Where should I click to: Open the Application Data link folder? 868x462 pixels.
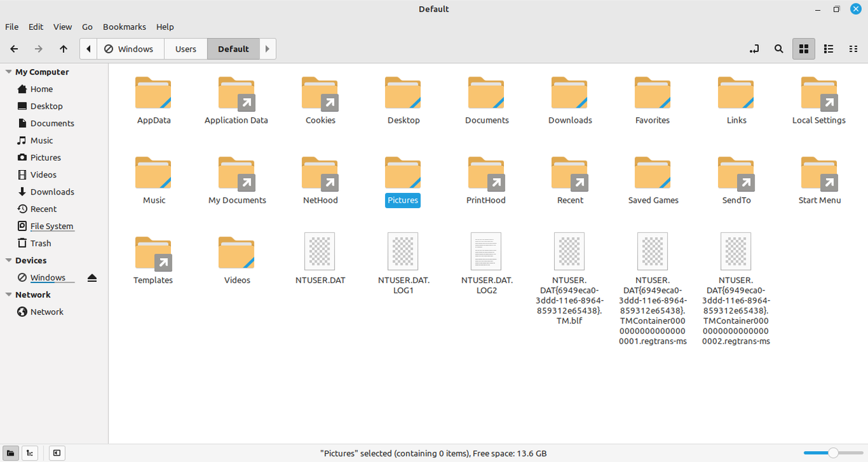pos(236,100)
